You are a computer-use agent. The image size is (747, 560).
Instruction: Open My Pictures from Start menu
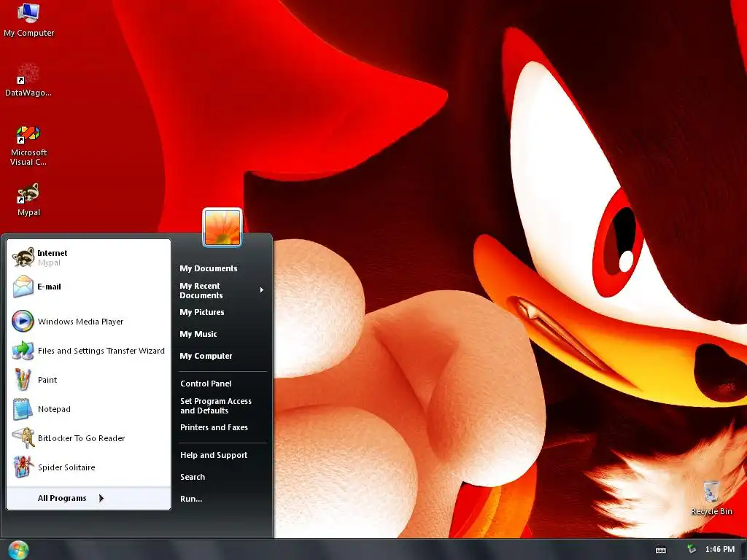(x=201, y=312)
